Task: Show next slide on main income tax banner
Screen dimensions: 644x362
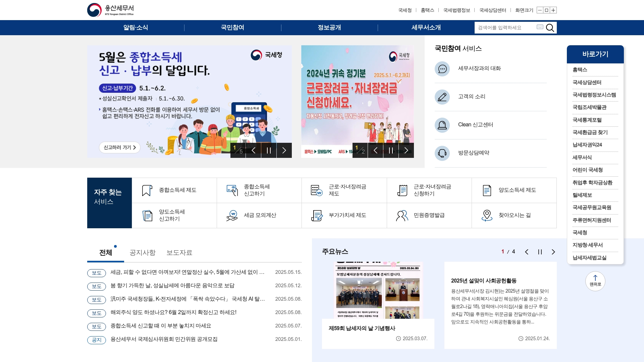Action: (x=284, y=150)
